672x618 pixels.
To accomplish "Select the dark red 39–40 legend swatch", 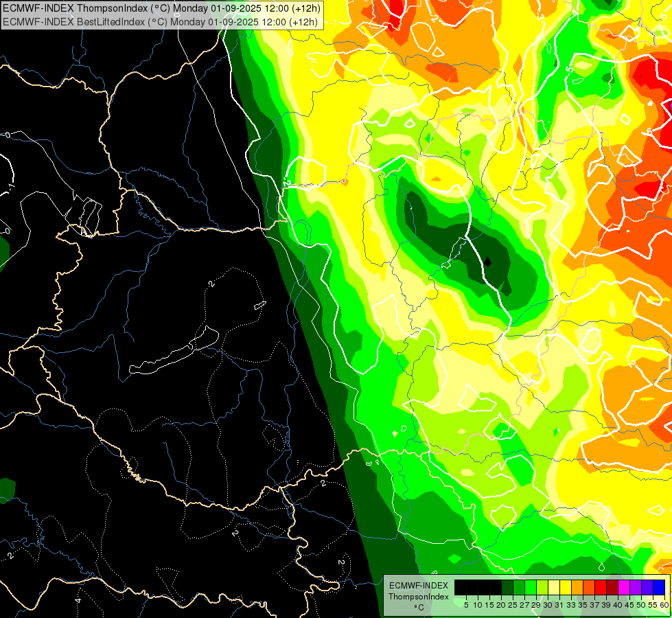I will coord(612,587).
